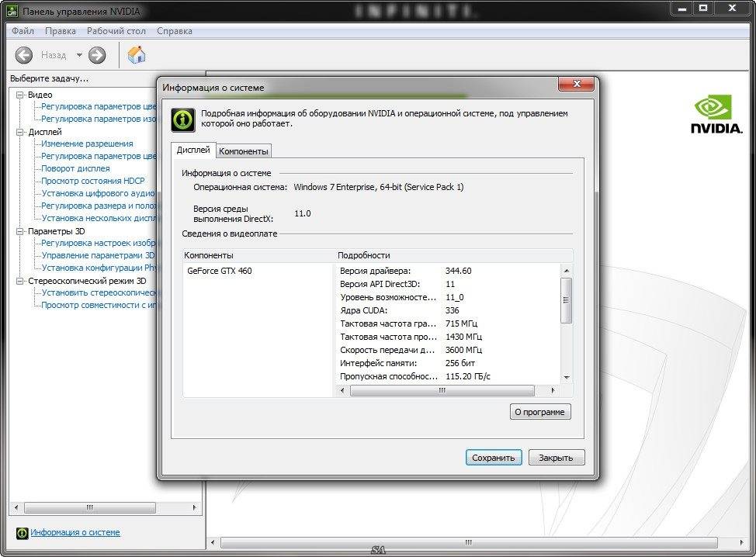Click the Сохранить button
The image size is (756, 557).
(494, 458)
